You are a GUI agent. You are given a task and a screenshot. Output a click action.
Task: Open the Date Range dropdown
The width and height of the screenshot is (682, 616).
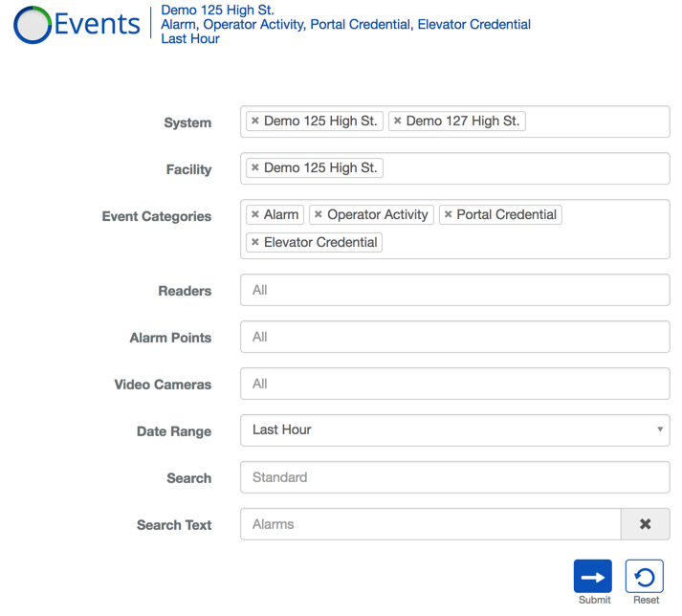click(454, 430)
